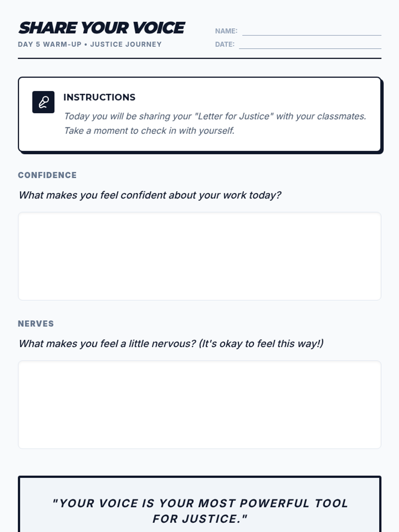Click the NERVES section label
399x532 pixels.
pyautogui.click(x=36, y=324)
